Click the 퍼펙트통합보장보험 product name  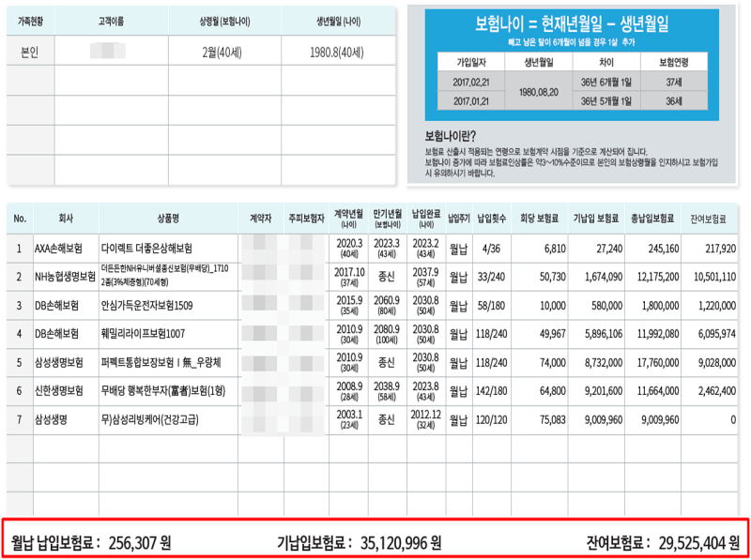(161, 362)
